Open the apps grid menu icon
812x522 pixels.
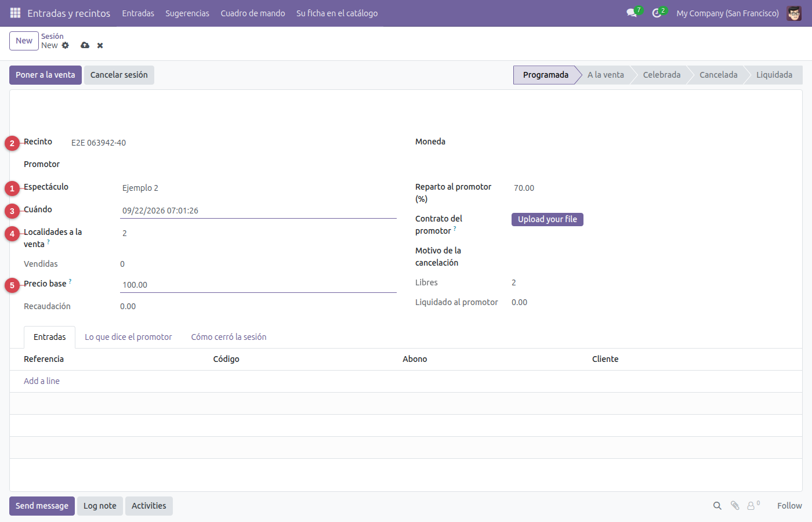point(15,13)
